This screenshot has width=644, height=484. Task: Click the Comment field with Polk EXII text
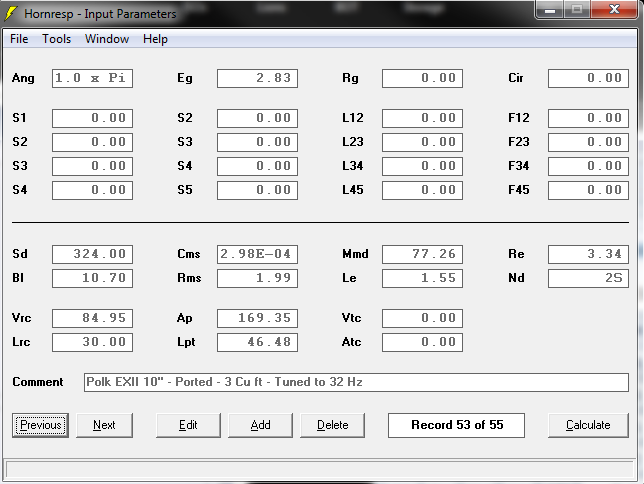(x=356, y=382)
